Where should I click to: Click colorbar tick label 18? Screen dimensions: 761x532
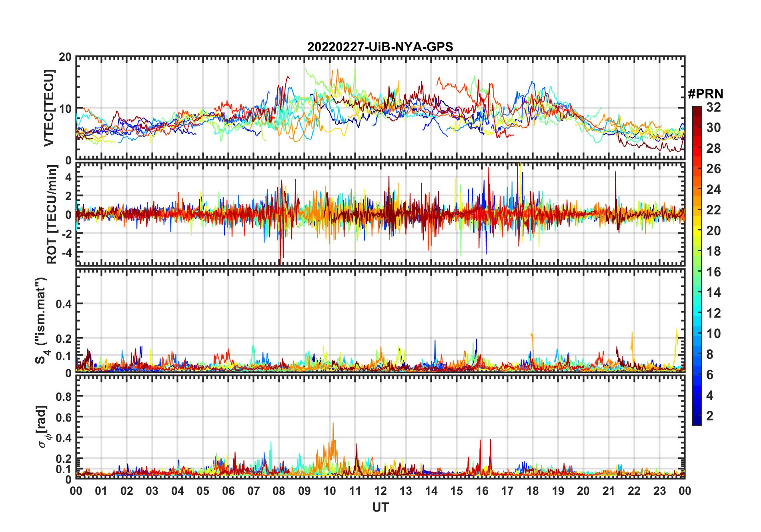(x=713, y=251)
